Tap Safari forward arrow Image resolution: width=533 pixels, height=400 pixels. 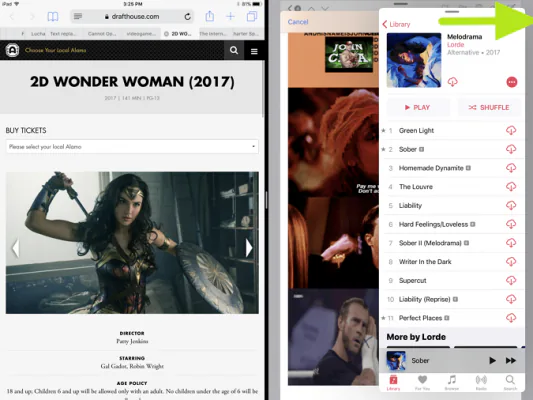(x=32, y=16)
